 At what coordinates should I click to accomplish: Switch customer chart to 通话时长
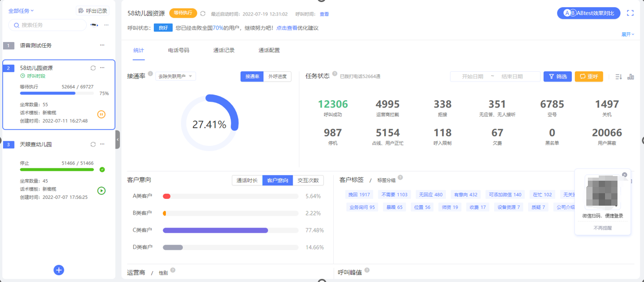coord(247,180)
